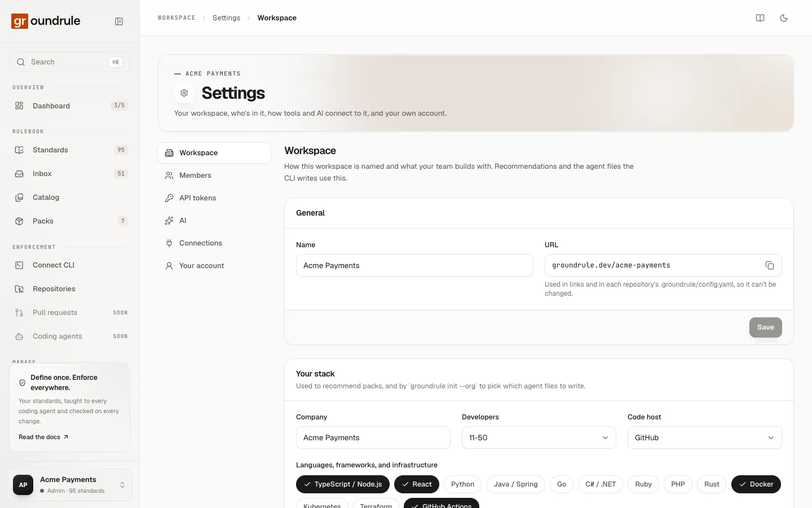
Task: Select the Rust stack chip
Action: [x=712, y=484]
